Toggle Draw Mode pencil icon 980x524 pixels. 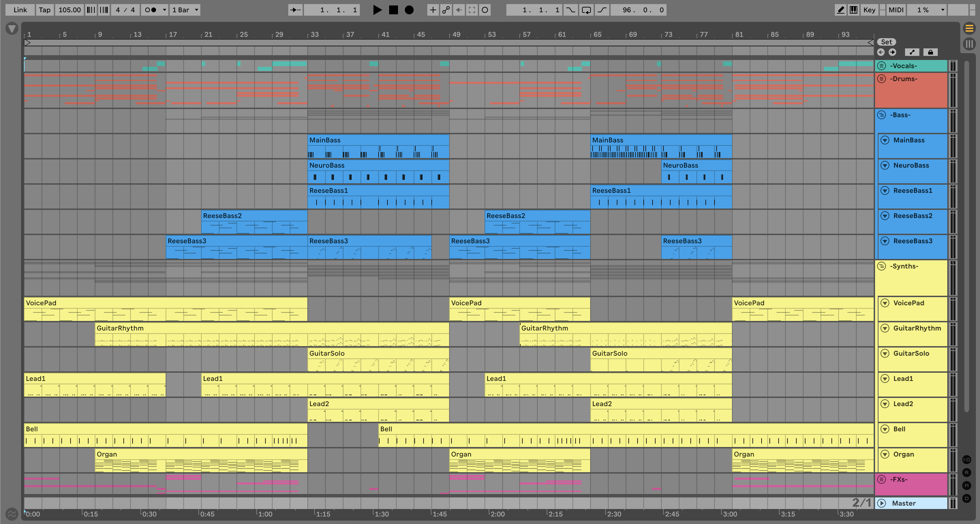[x=840, y=10]
